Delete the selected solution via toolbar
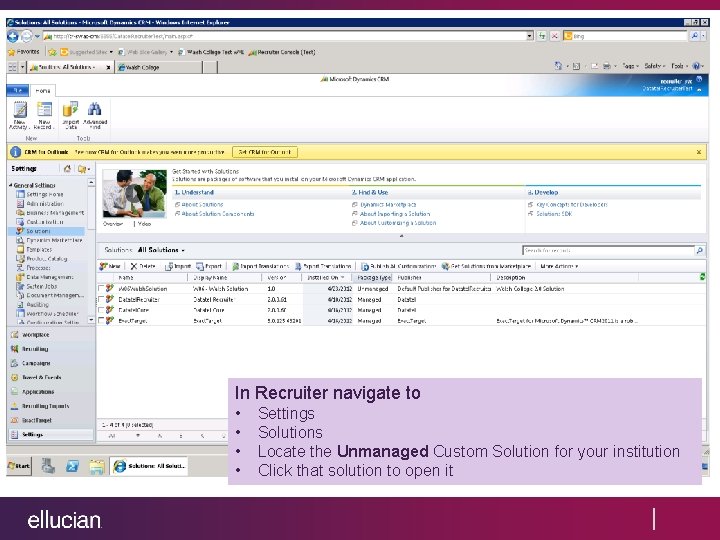Screen dimensions: 720x540 tap(143, 266)
